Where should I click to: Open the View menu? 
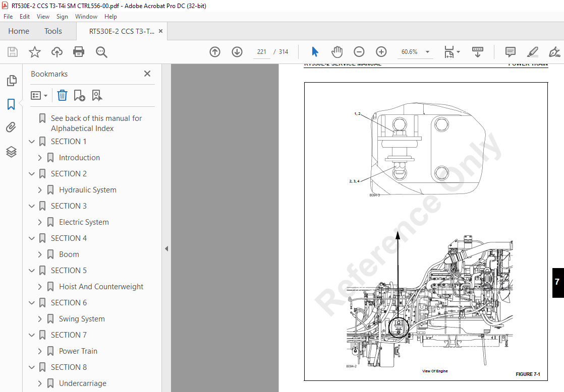click(43, 17)
